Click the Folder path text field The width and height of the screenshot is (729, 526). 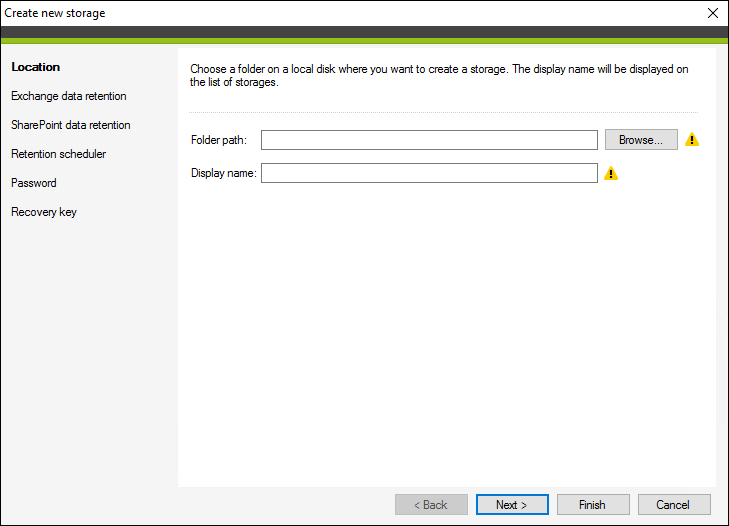pyautogui.click(x=429, y=140)
